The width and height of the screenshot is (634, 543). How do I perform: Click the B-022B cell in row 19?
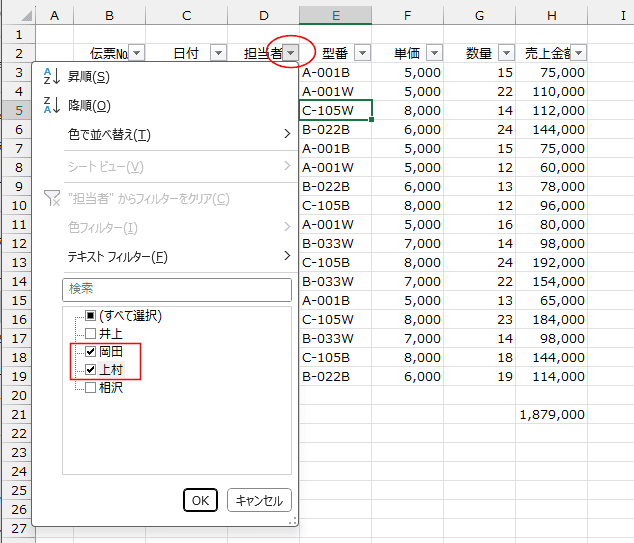coord(335,376)
